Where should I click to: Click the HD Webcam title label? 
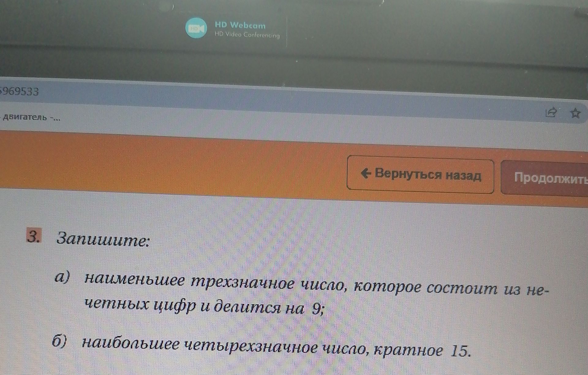[x=240, y=25]
